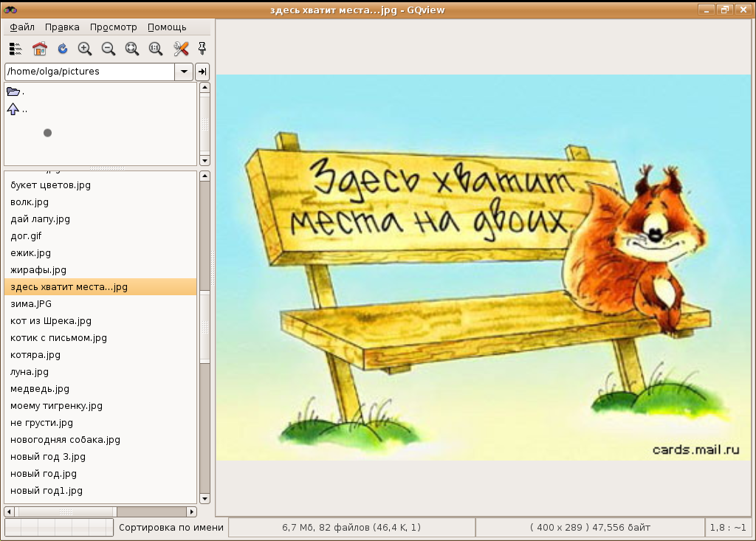The width and height of the screenshot is (756, 541).
Task: Select file котяра.jpg
Action: [100, 355]
